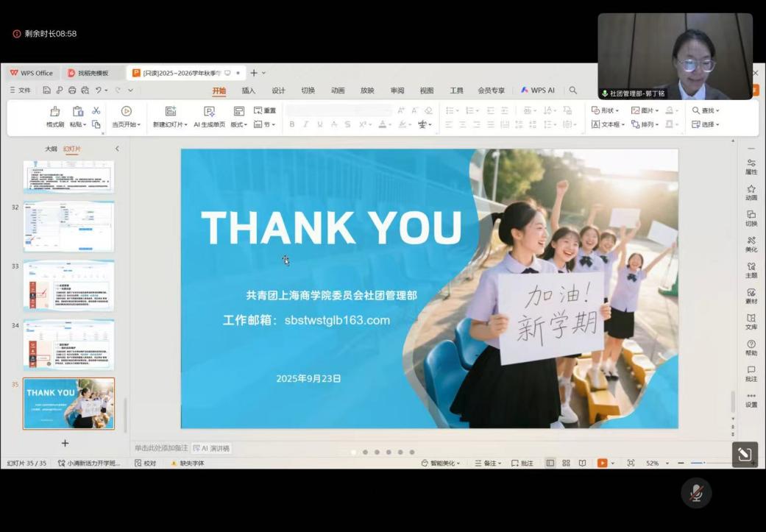Switch to the 插入 ribbon tab
Viewport: 766px width, 532px height.
pyautogui.click(x=249, y=91)
